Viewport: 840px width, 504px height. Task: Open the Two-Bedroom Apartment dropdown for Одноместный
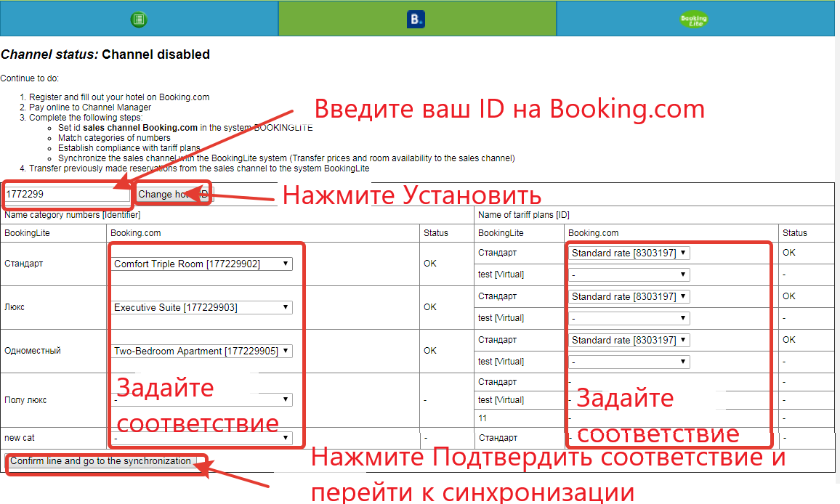203,351
